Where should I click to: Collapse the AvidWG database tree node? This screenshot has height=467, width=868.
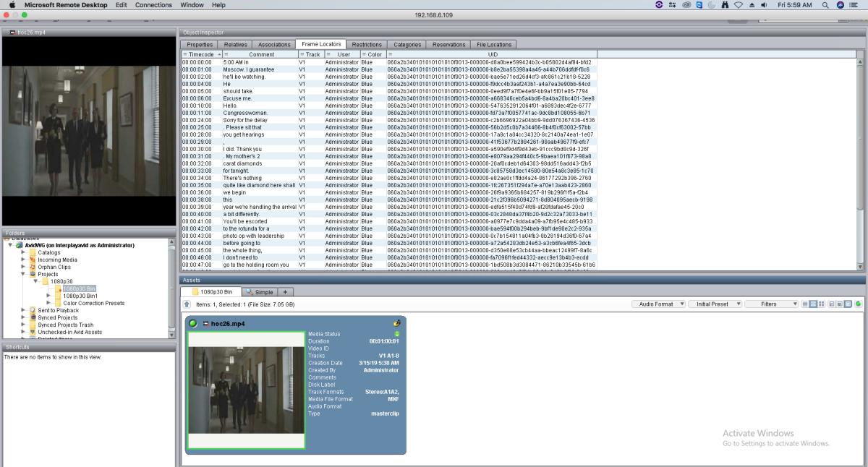(10, 245)
